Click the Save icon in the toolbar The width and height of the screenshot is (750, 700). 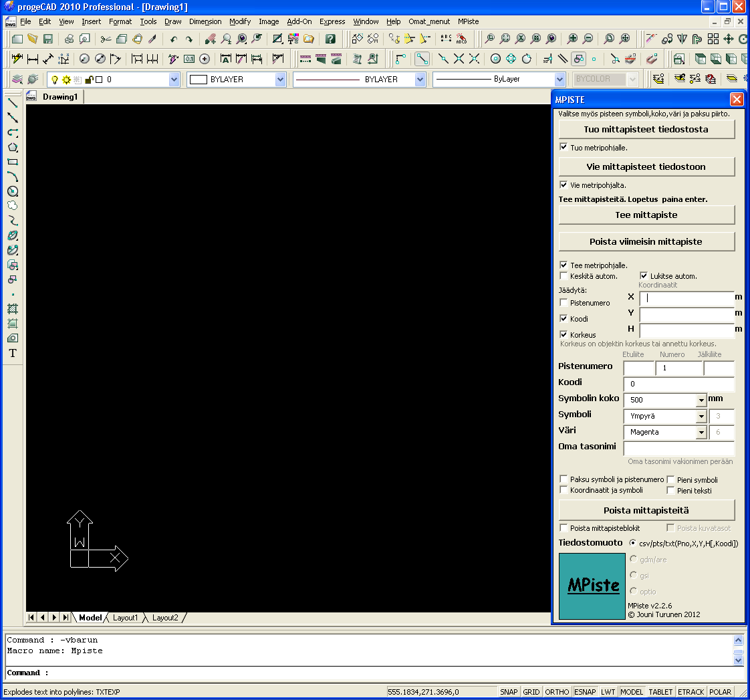(x=48, y=39)
